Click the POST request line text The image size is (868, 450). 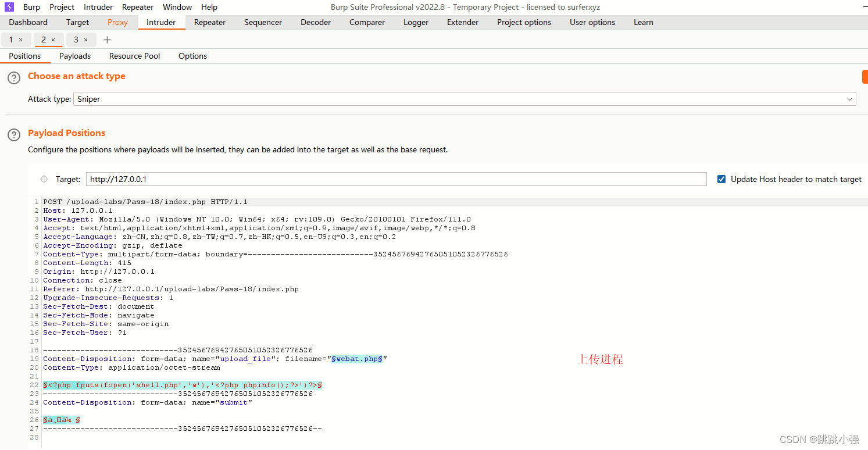pos(145,202)
